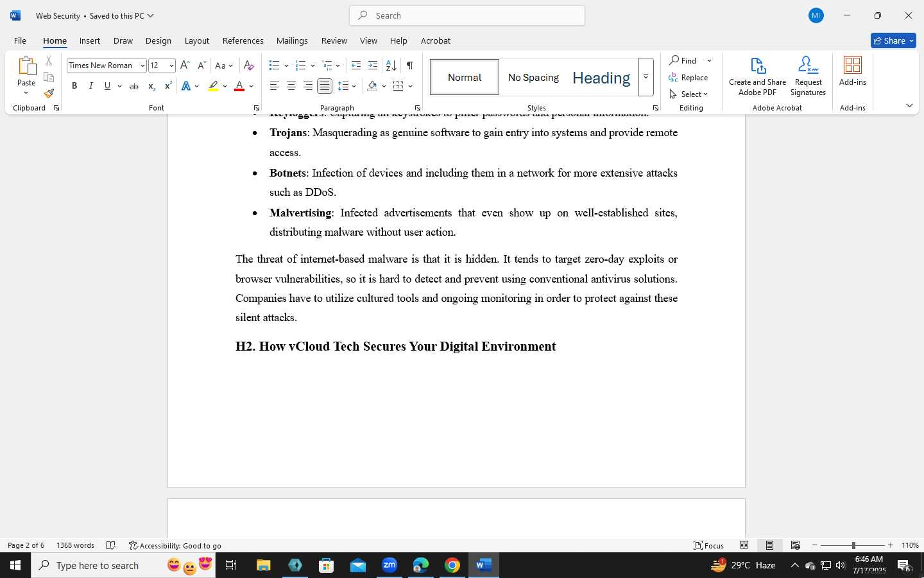
Task: Apply yellow text highlight color
Action: 213,86
